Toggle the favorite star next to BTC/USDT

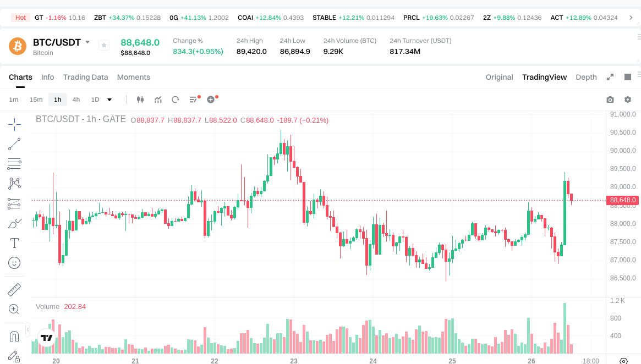tap(103, 45)
